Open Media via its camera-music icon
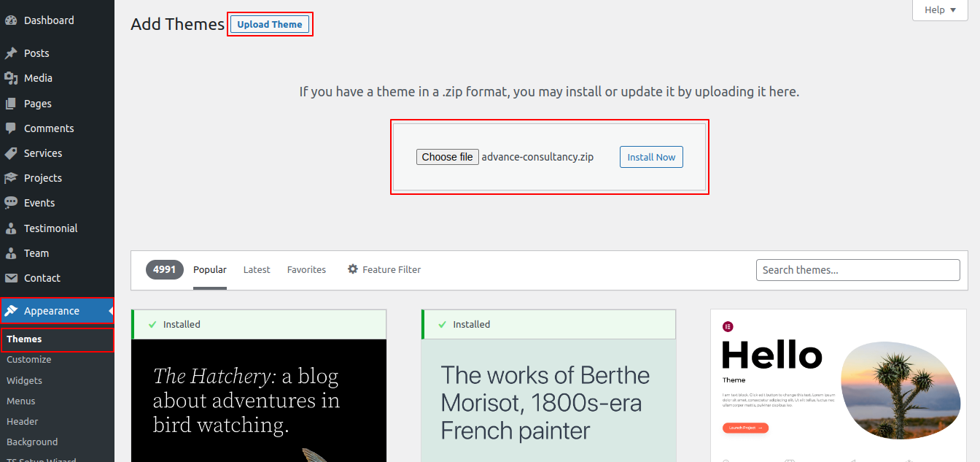This screenshot has height=462, width=980. pyautogui.click(x=11, y=78)
